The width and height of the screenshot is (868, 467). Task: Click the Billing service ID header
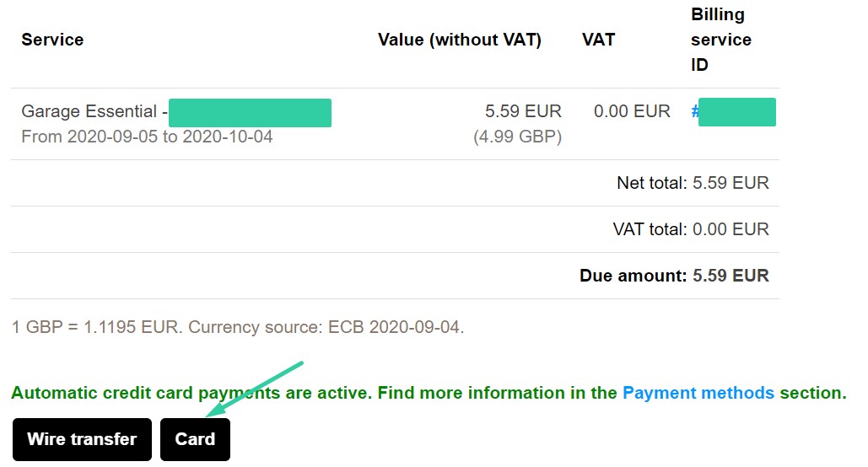(x=720, y=40)
